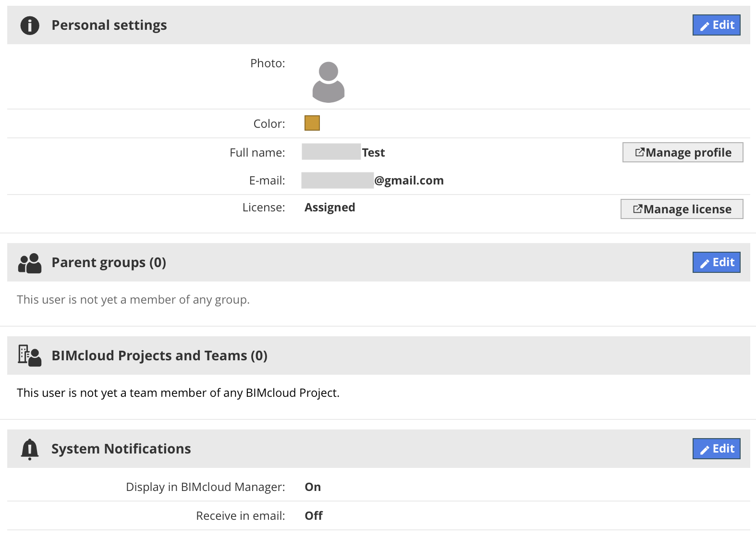
Task: Click the BIMcloud Projects and Teams (0) heading
Action: pos(159,355)
